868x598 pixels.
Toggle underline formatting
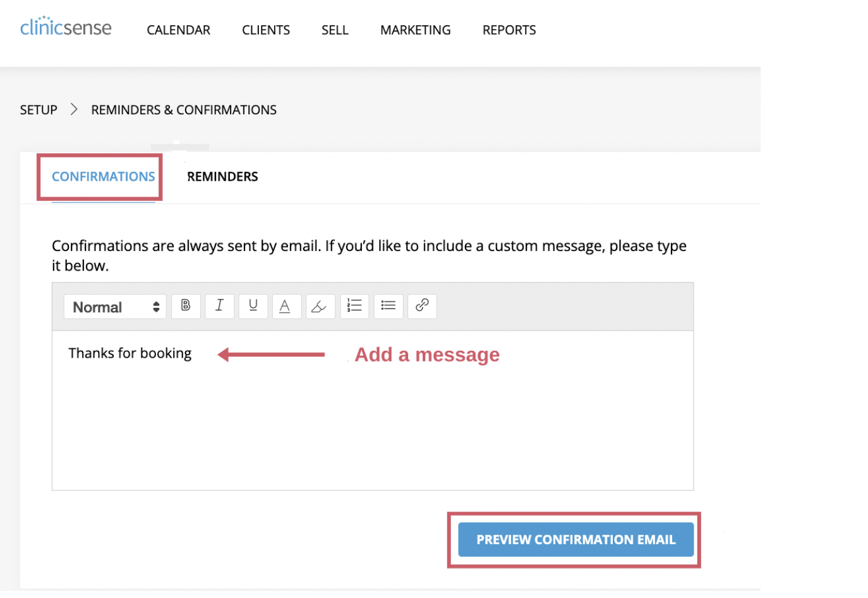coord(253,307)
